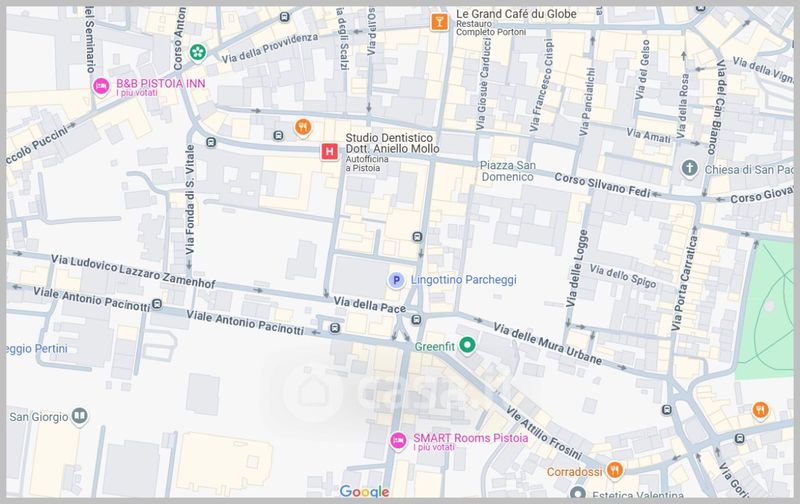Click the bus stop icon above Lingottino Parcheggi

417,238
